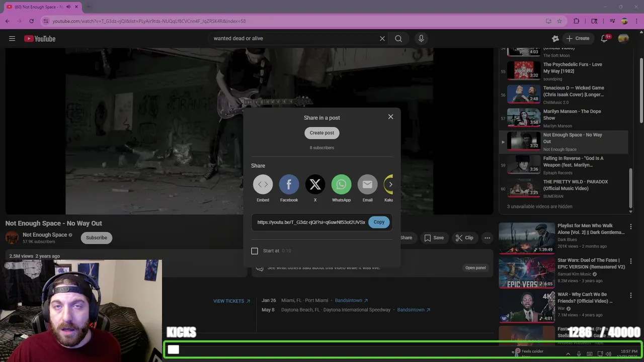
Task: Run search with magnifier button
Action: tap(398, 38)
